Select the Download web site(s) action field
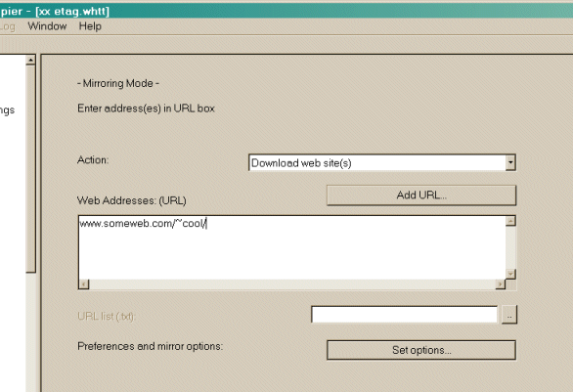Image resolution: width=573 pixels, height=392 pixels. [x=377, y=163]
